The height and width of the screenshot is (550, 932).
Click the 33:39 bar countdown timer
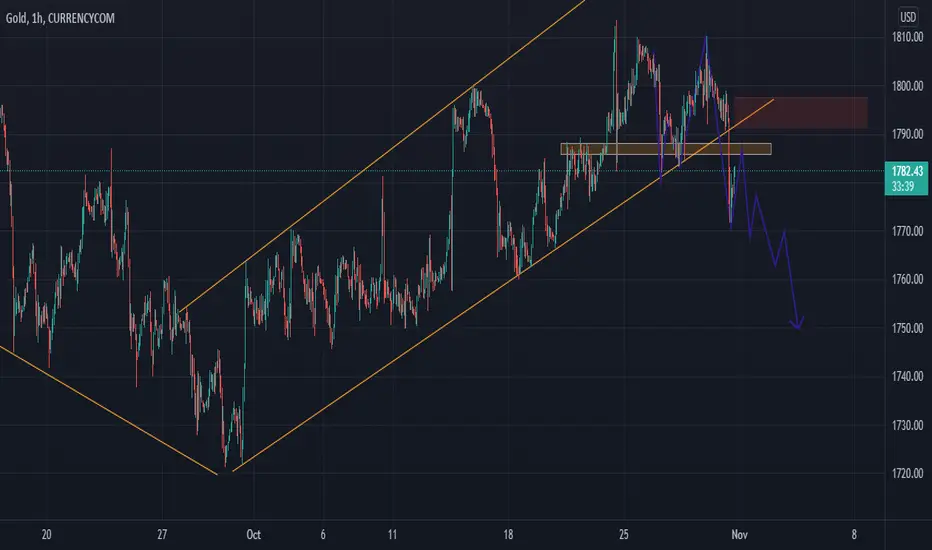[903, 187]
